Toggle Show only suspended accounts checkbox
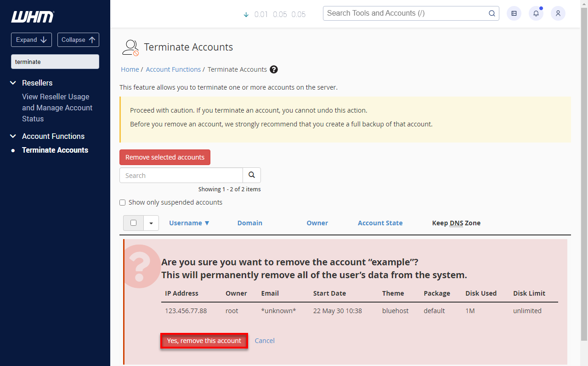Viewport: 588px width, 366px height. coord(123,202)
